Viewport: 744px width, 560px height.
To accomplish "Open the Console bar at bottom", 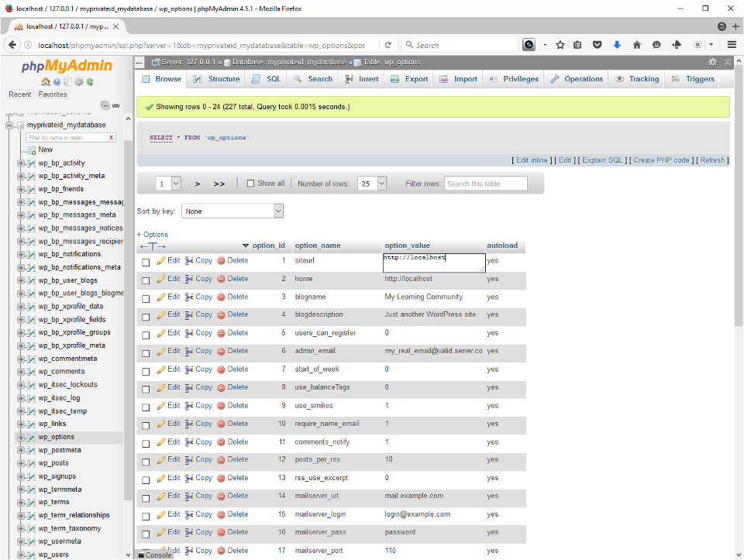I will click(x=155, y=555).
